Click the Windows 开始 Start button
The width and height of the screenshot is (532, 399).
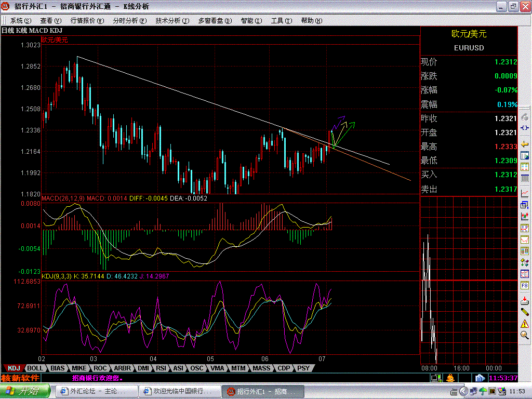(25, 391)
